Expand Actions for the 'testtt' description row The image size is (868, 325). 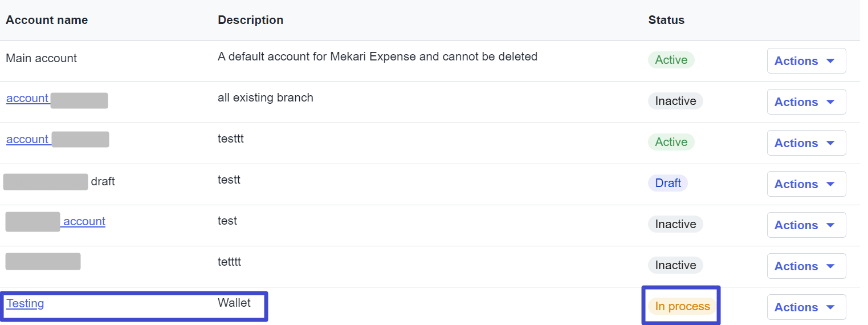pyautogui.click(x=806, y=143)
